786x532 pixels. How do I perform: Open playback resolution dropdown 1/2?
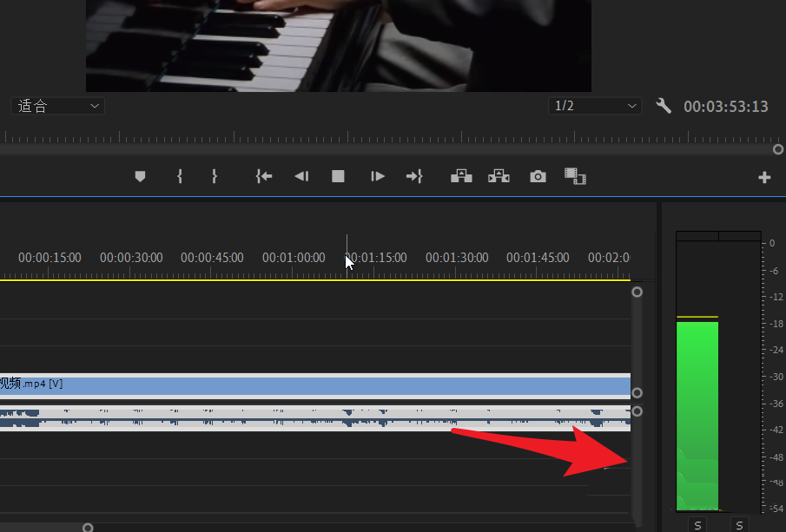595,106
